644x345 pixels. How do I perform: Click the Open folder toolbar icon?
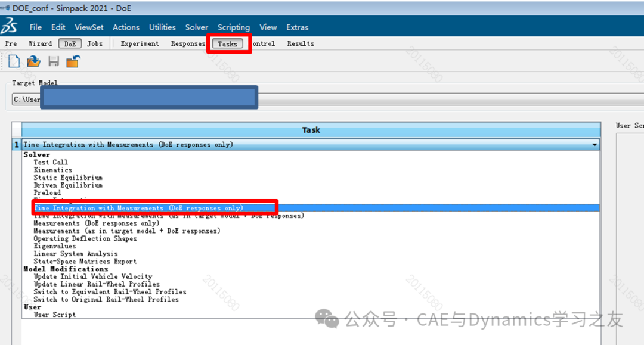[33, 61]
